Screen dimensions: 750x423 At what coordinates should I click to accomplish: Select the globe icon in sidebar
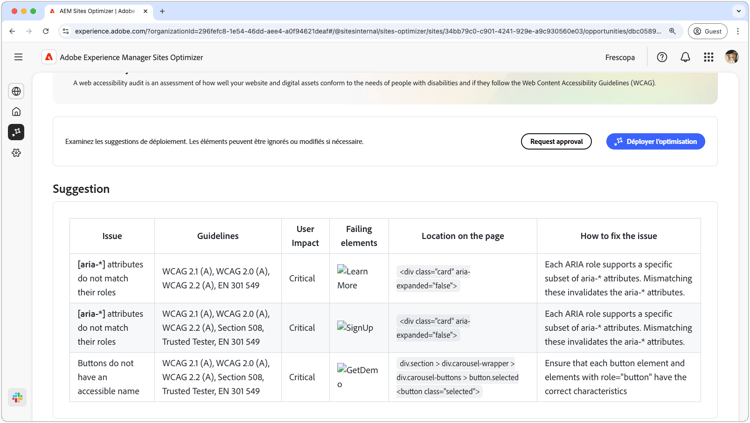click(16, 91)
